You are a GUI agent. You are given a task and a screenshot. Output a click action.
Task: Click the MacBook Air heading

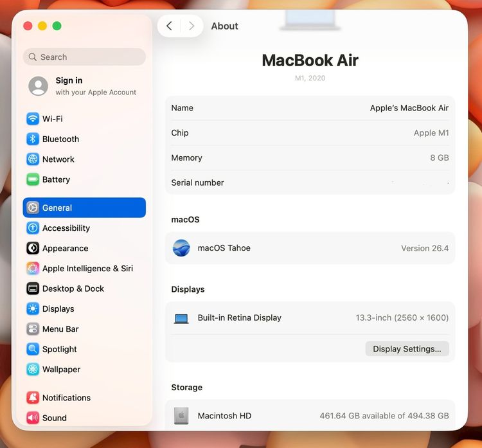point(310,60)
